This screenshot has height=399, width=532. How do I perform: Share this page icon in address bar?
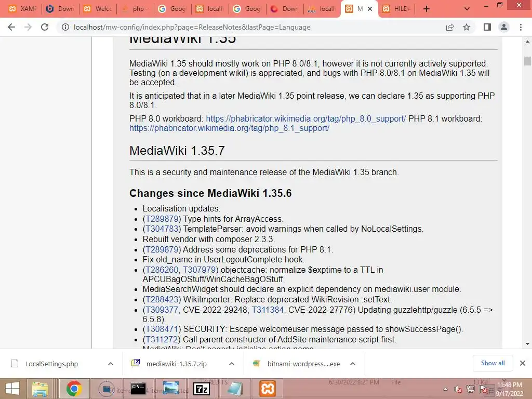[450, 27]
